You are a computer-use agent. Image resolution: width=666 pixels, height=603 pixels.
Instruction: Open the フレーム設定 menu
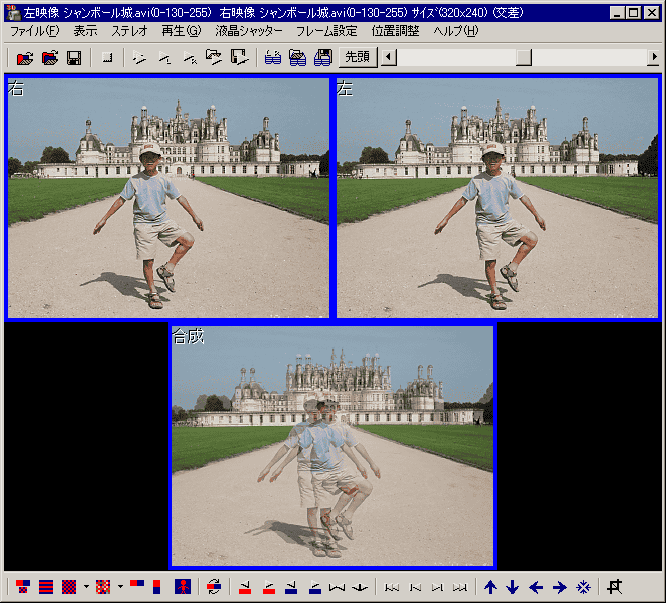coord(326,31)
